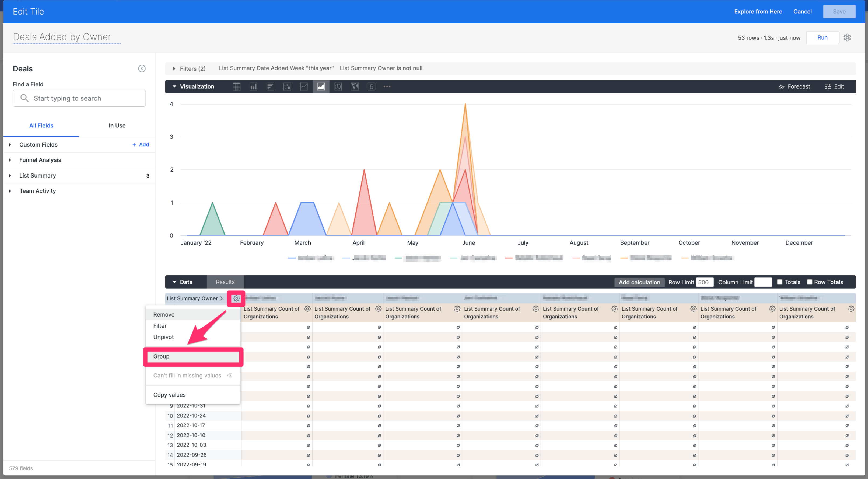Click the List Summary Owner is not null filter

pyautogui.click(x=381, y=68)
